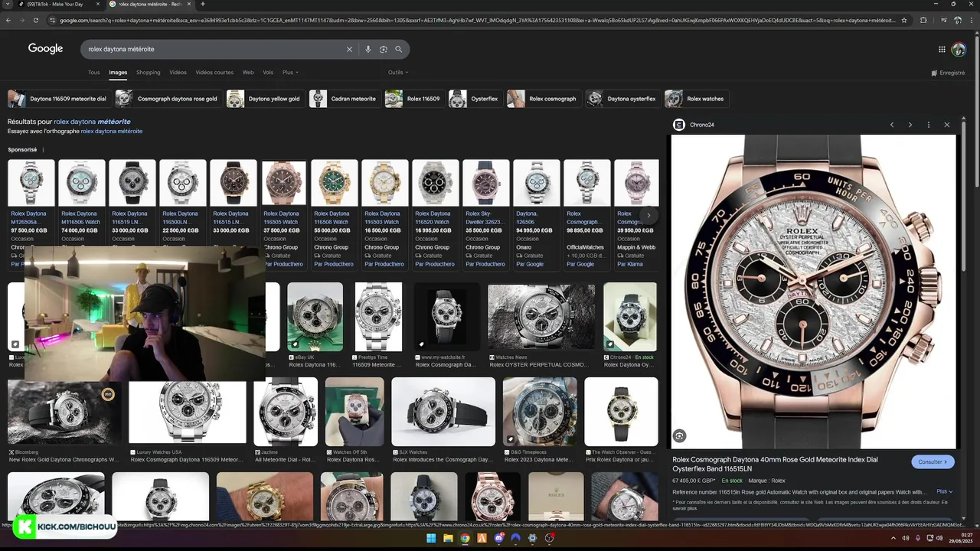This screenshot has width=980, height=551.
Task: Switch to the Shopping tab
Action: pos(149,73)
